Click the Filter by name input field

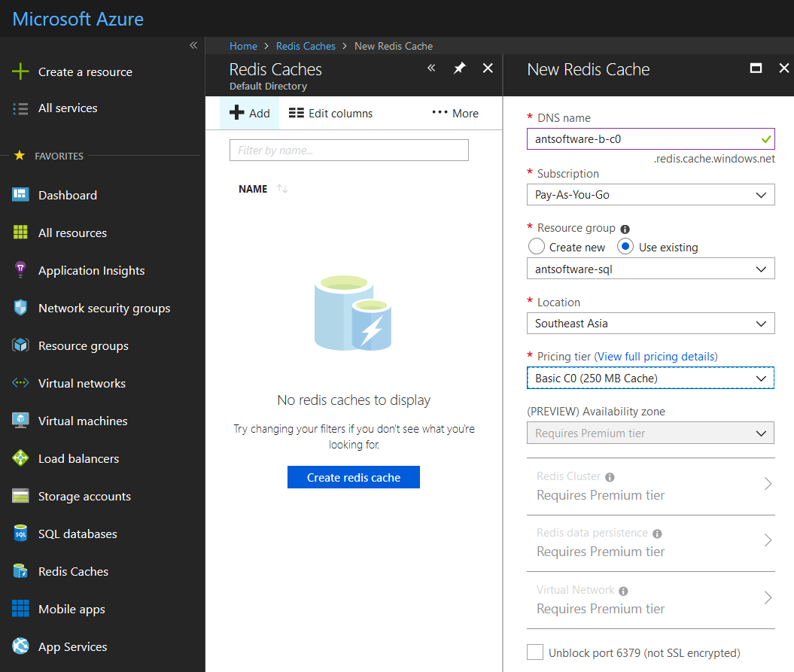click(x=349, y=150)
